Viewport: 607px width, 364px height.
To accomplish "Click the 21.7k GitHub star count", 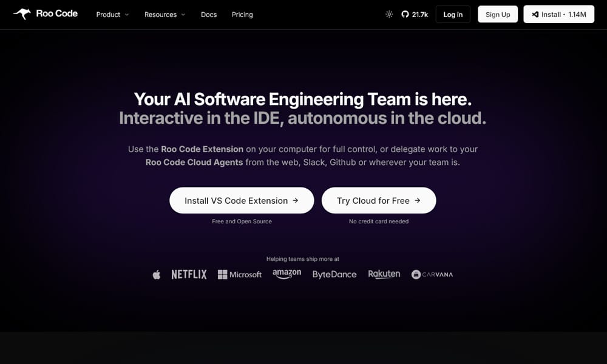I will (x=419, y=14).
